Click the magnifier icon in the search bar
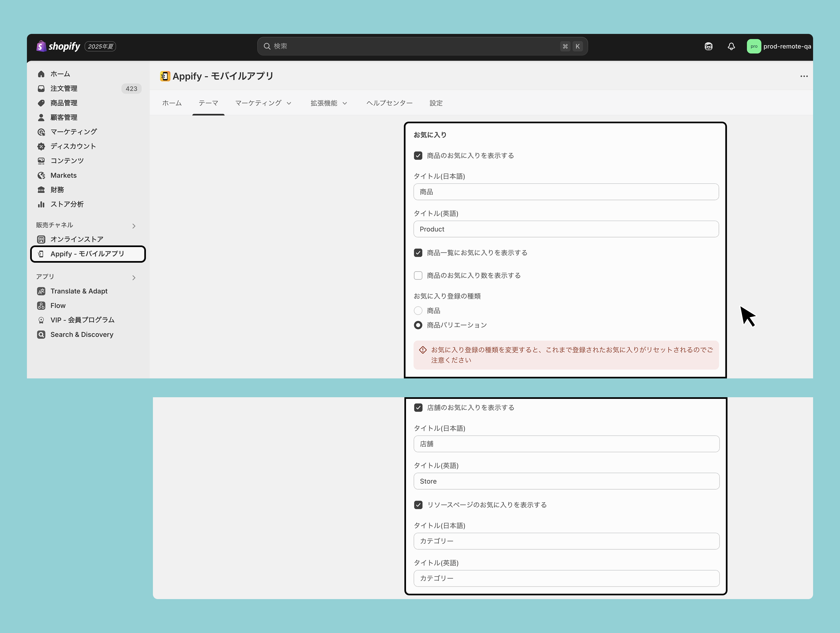840x633 pixels. pyautogui.click(x=267, y=46)
